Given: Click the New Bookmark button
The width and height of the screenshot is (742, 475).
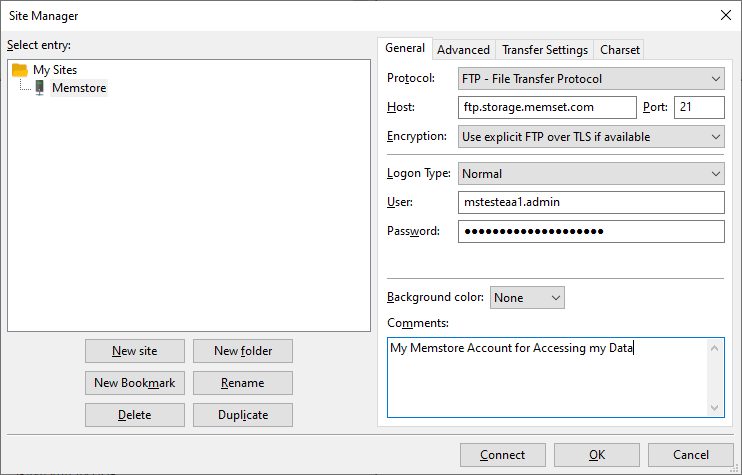Looking at the screenshot, I should pyautogui.click(x=135, y=383).
